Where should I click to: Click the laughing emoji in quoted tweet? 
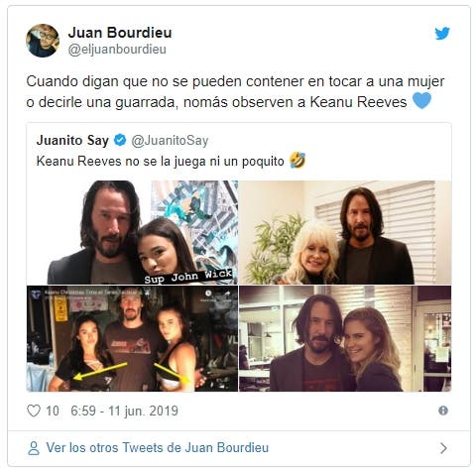coord(297,161)
